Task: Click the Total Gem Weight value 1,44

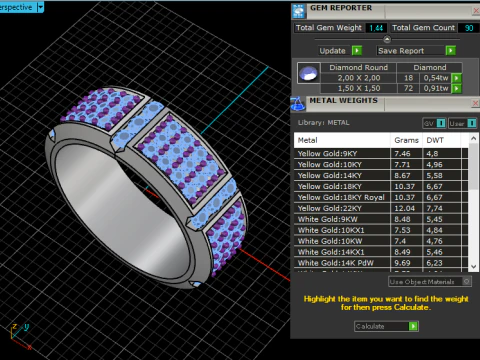Action: (x=376, y=28)
